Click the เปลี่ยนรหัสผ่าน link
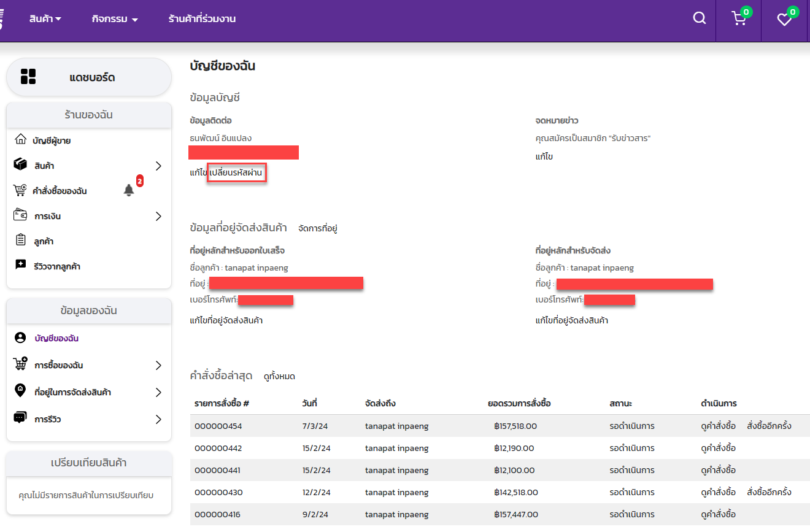 click(x=236, y=173)
